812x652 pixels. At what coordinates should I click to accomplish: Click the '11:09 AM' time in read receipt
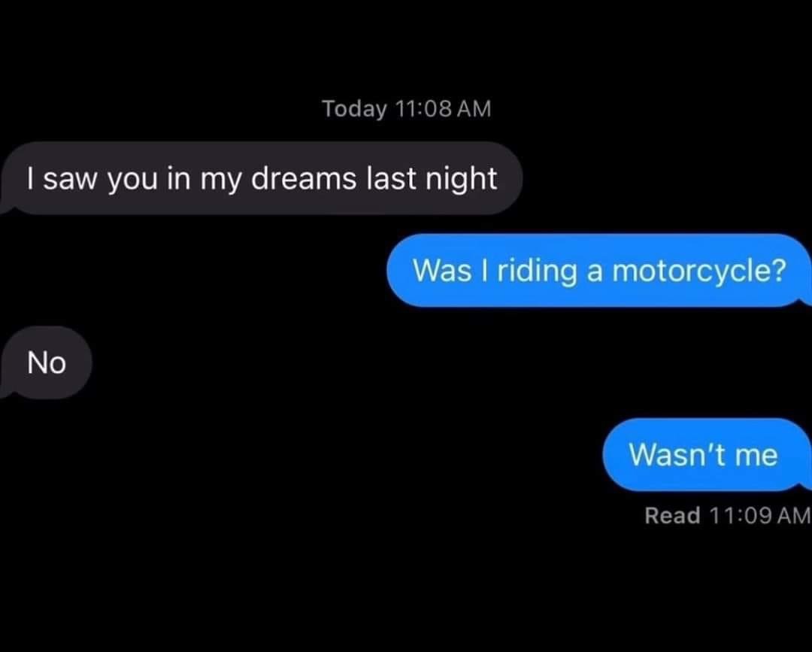(759, 515)
